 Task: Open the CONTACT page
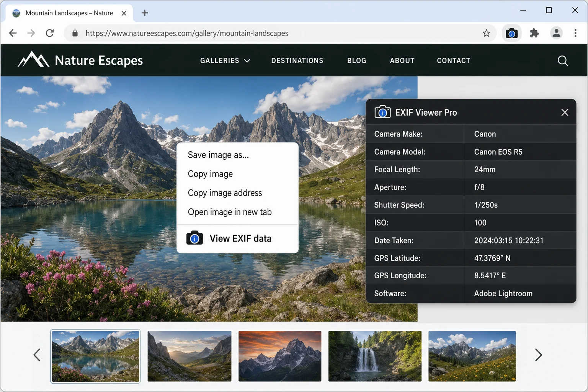click(x=453, y=60)
